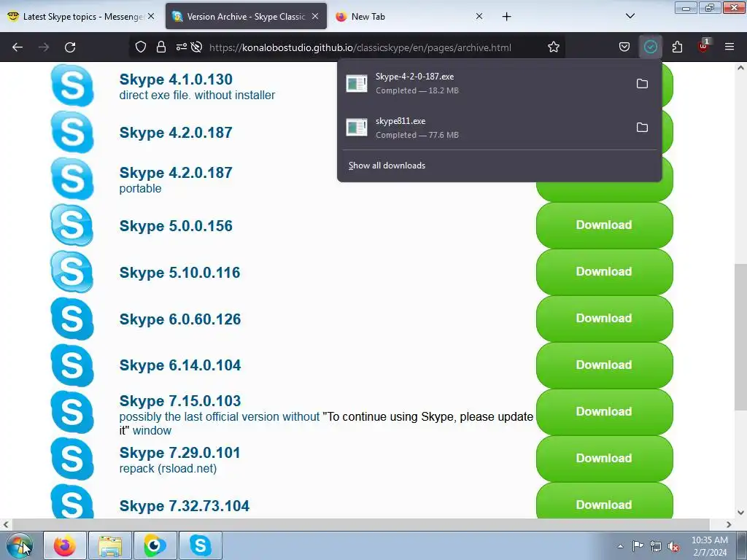Click the scroll right arrow
Screen dimensions: 747x560
click(x=729, y=524)
